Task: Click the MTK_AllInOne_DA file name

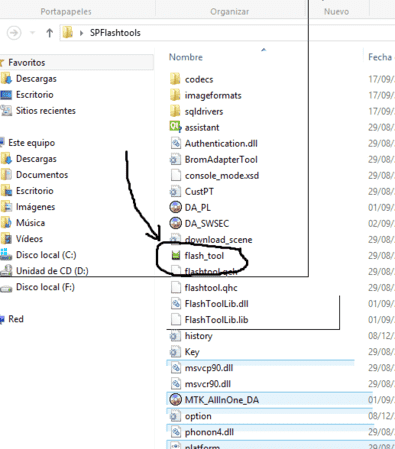Action: pos(222,400)
